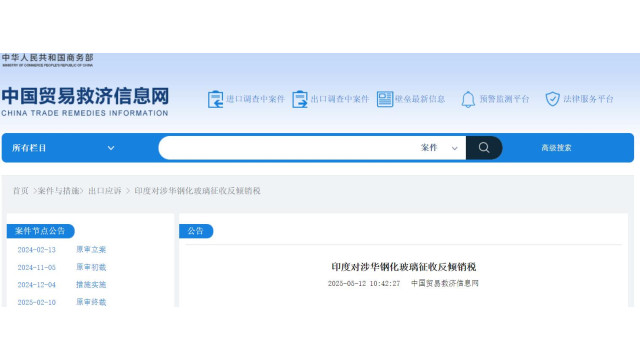Open the 案件 search type dropdown
This screenshot has width=640, height=360.
(x=439, y=148)
